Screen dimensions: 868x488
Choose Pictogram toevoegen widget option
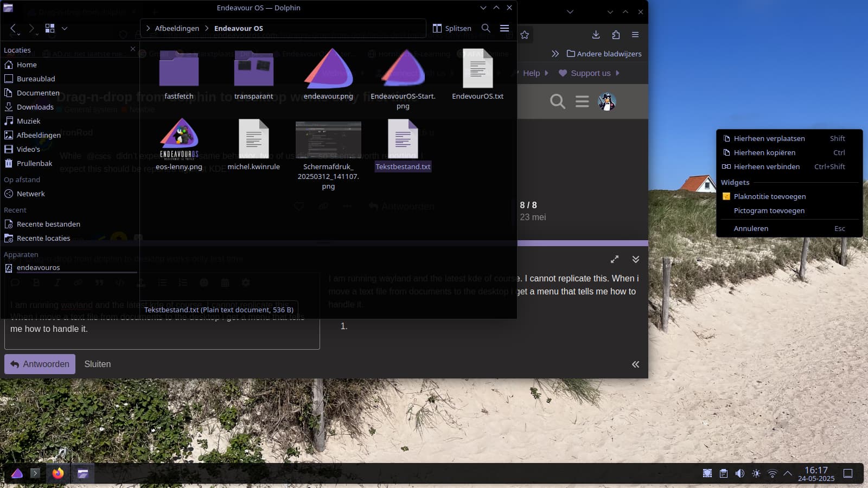(x=789, y=210)
